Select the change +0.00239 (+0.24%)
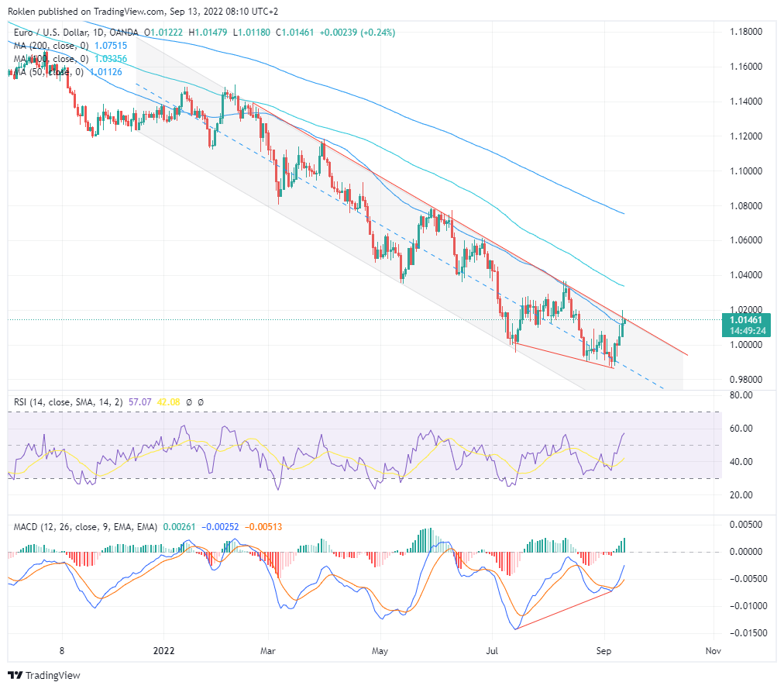 (357, 33)
